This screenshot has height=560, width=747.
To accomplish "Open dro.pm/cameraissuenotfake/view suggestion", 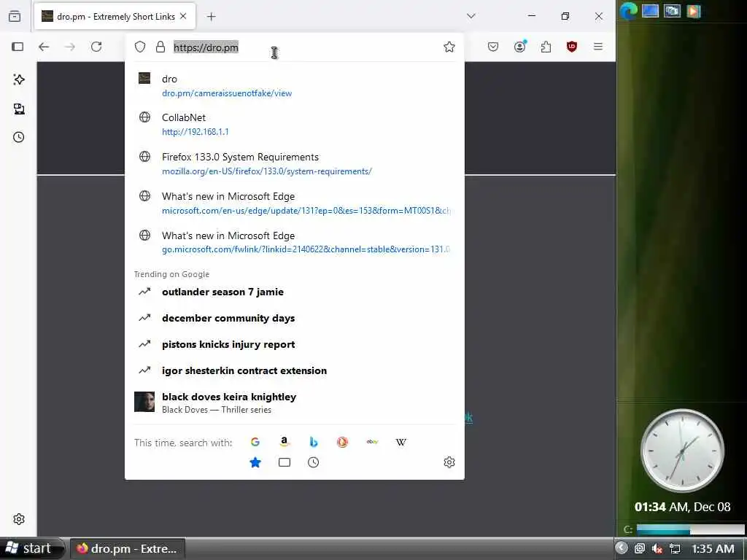I will click(294, 86).
